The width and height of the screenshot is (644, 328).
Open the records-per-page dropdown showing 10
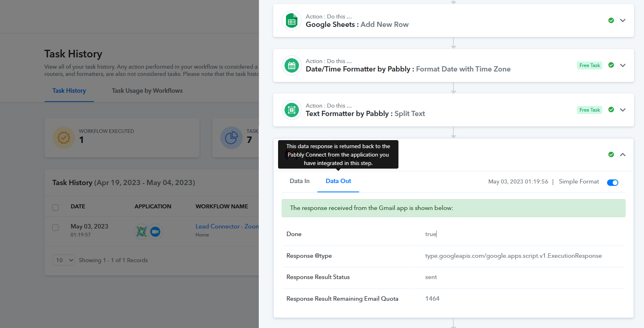point(64,260)
